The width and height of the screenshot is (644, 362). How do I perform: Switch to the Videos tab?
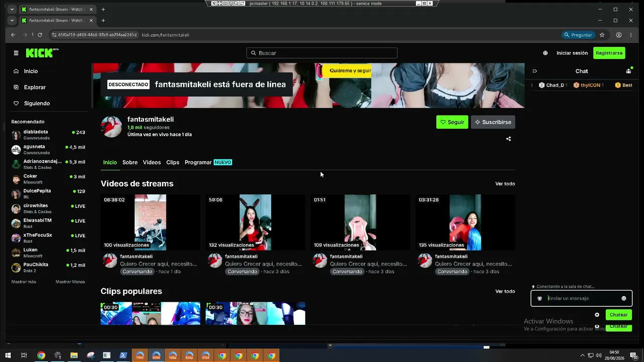point(152,162)
